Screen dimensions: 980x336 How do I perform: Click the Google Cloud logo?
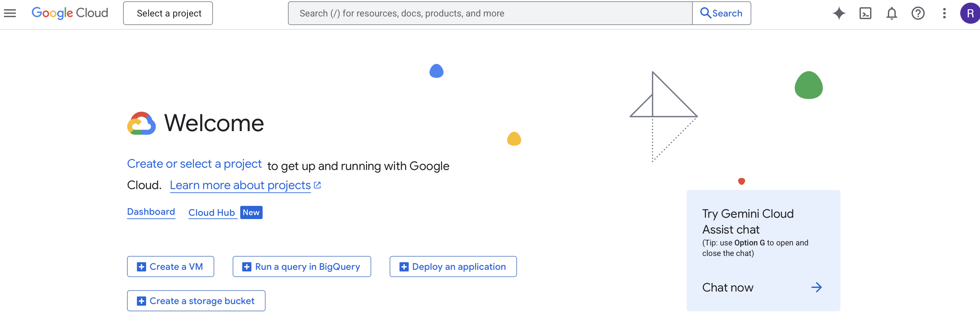tap(70, 13)
